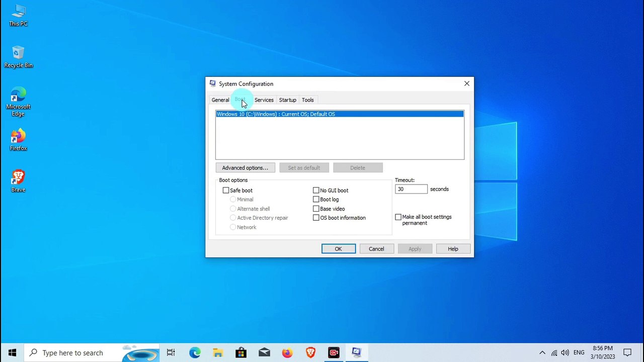Enable the Safe boot checkbox

[226, 190]
